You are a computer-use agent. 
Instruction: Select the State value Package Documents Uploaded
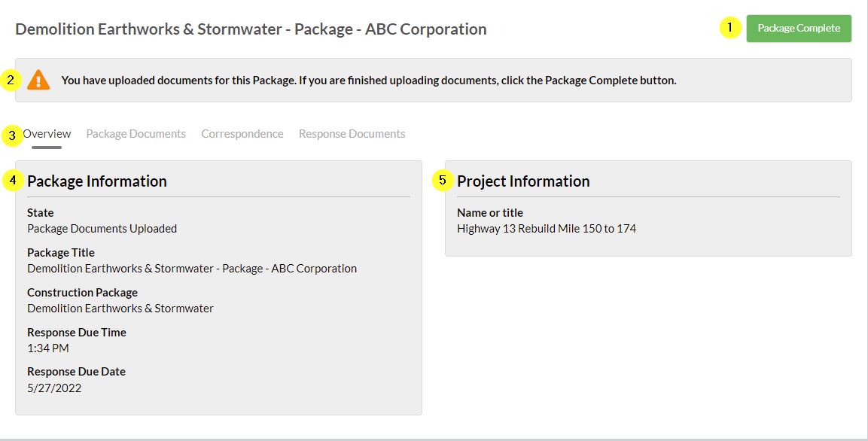tap(102, 228)
